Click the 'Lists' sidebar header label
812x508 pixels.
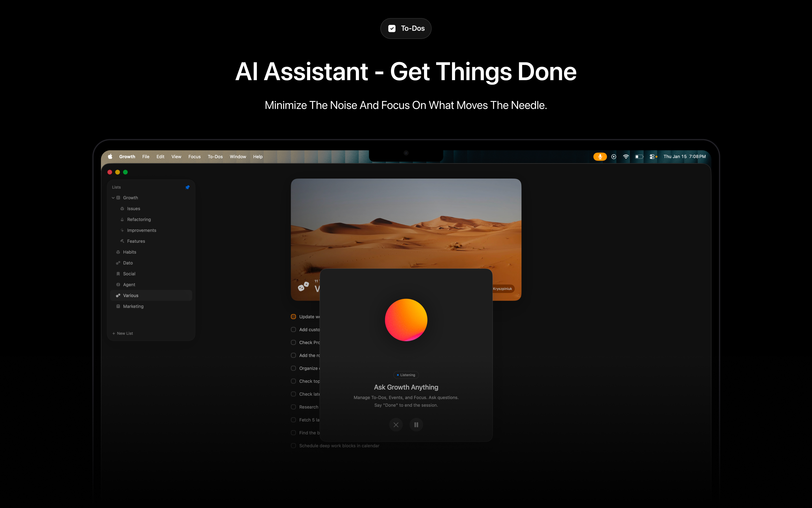point(116,187)
